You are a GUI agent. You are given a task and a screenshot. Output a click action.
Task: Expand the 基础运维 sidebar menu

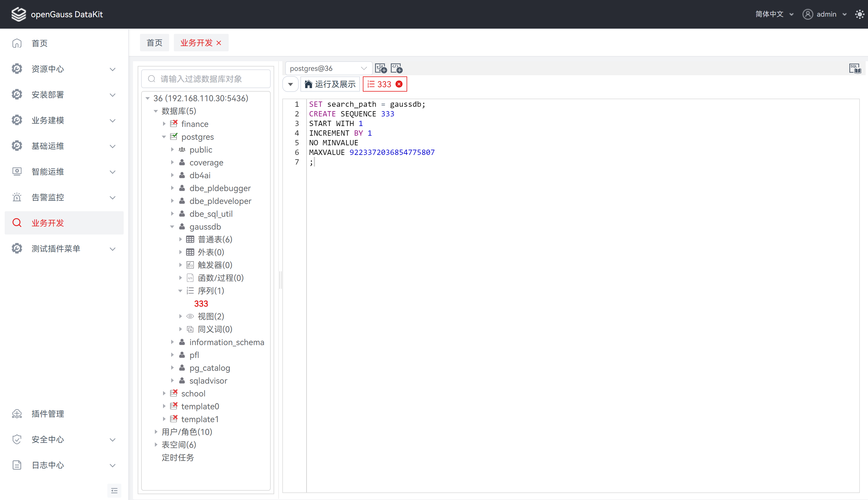[x=64, y=146]
